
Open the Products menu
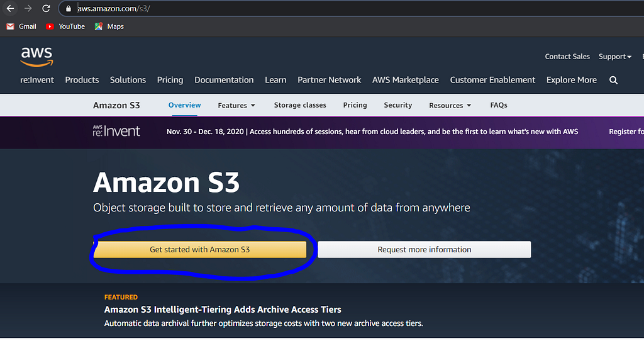click(x=82, y=80)
